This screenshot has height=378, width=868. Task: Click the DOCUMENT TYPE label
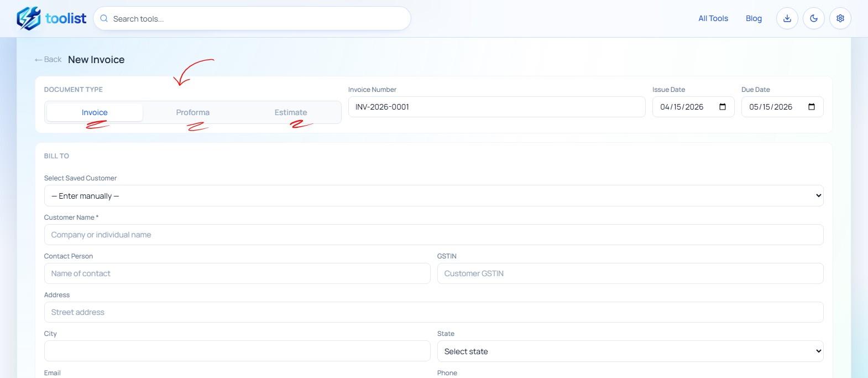[x=74, y=90]
